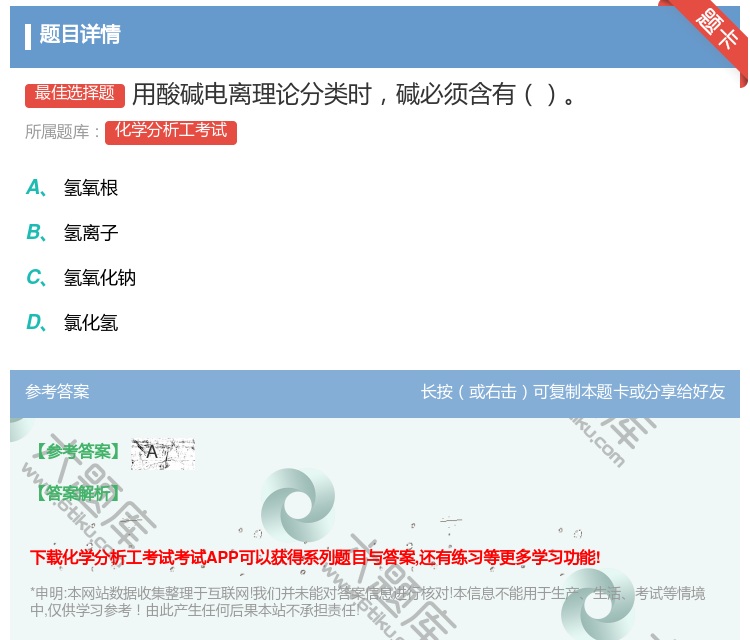This screenshot has height=640, width=750.
Task: Open the 化学分析工考试 question bank tag
Action: click(171, 132)
